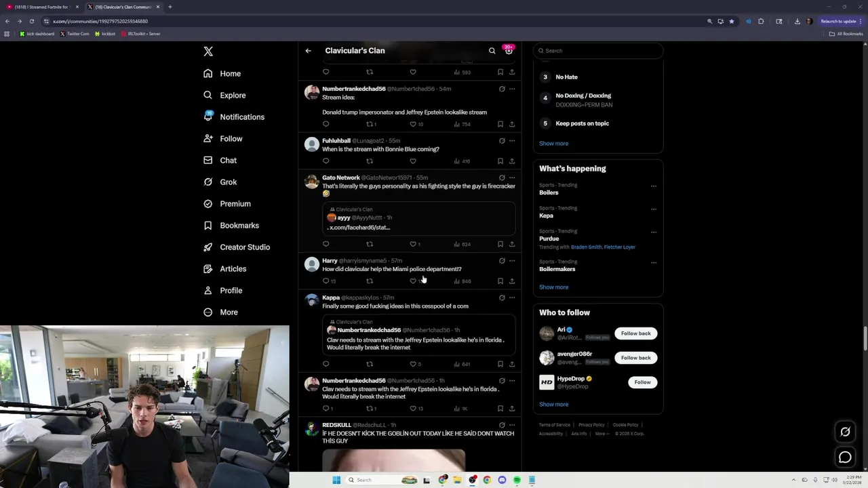The height and width of the screenshot is (488, 868).
Task: Open Braden Smith trending link
Action: coord(586,247)
